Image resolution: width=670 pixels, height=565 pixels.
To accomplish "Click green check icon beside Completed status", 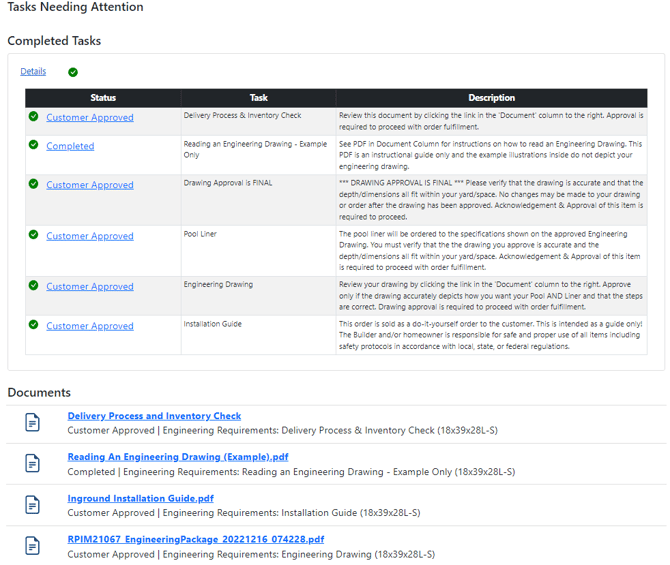I will (34, 145).
